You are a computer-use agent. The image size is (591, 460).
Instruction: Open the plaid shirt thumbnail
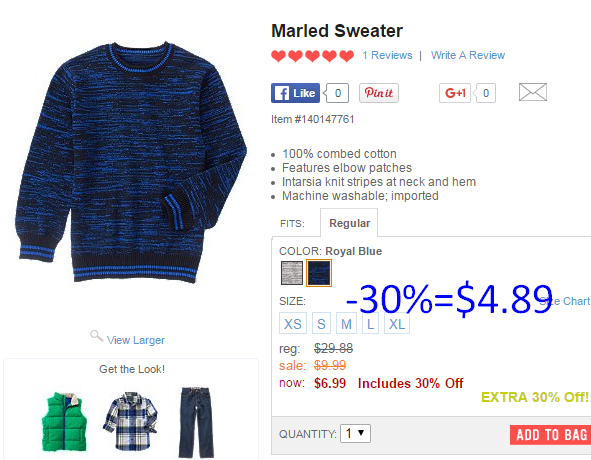130,421
